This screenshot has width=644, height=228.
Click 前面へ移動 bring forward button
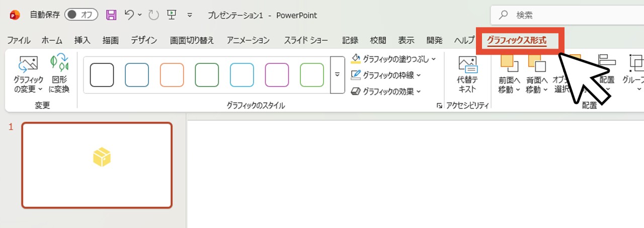pos(509,74)
